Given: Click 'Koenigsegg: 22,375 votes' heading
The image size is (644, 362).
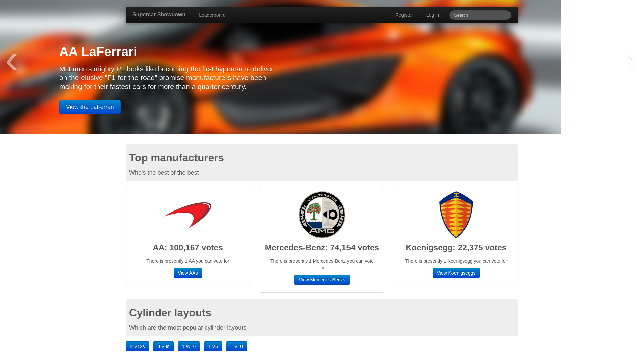Looking at the screenshot, I should point(456,248).
